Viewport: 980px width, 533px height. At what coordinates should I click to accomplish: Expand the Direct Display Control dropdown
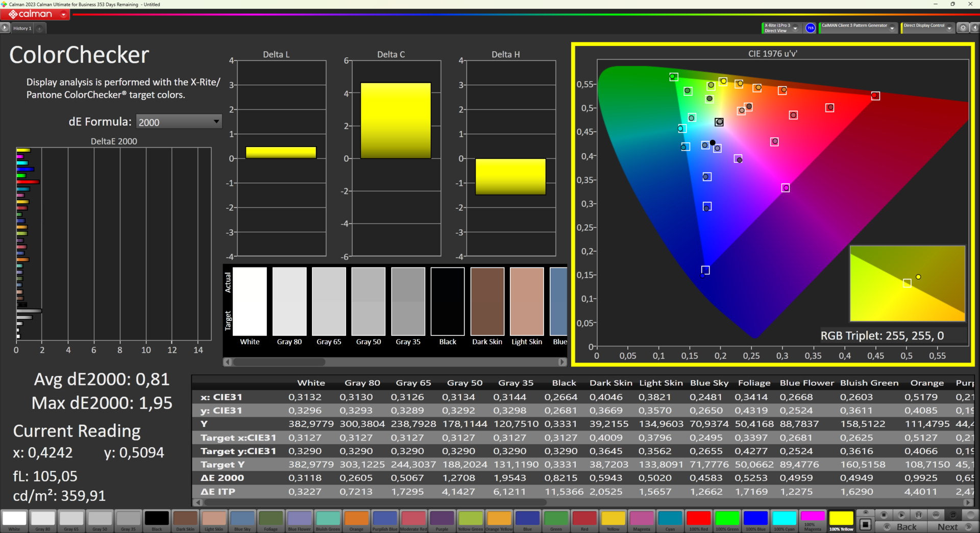[949, 28]
